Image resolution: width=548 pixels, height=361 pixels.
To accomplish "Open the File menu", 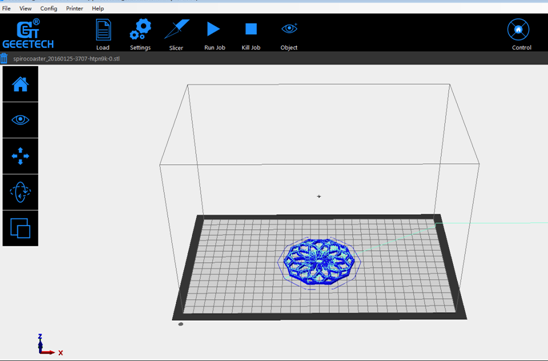I will 6,8.
